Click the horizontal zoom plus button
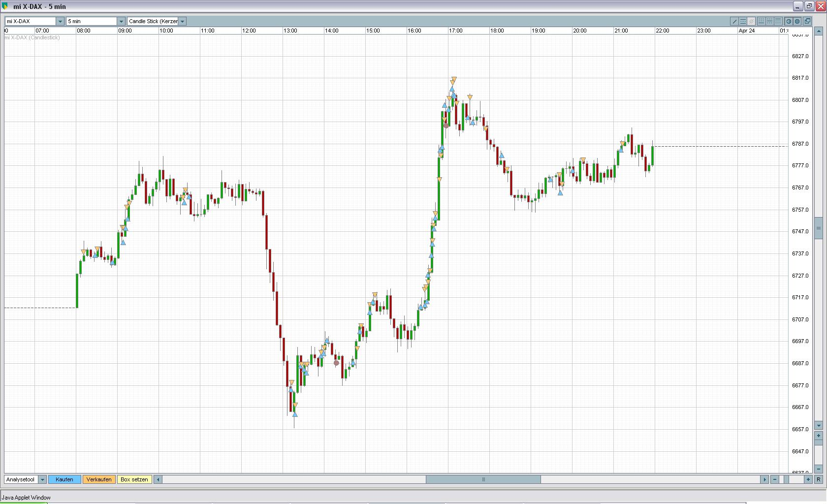 pos(808,479)
